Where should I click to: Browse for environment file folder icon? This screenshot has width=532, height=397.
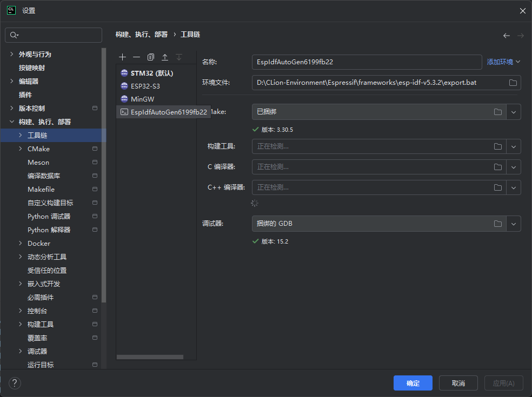pyautogui.click(x=513, y=83)
